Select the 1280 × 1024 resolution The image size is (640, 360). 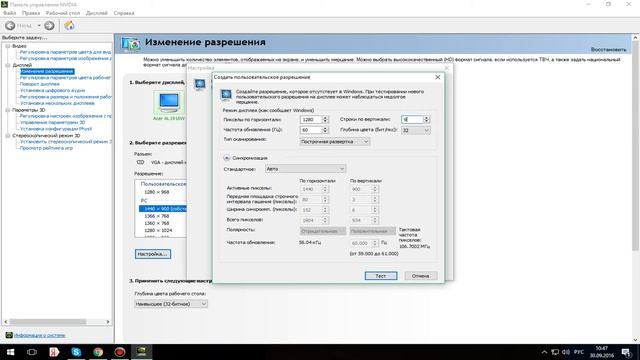coord(158,231)
